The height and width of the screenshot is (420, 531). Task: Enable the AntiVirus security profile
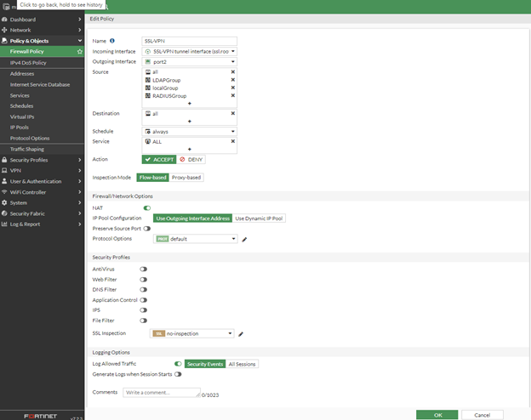pyautogui.click(x=144, y=269)
